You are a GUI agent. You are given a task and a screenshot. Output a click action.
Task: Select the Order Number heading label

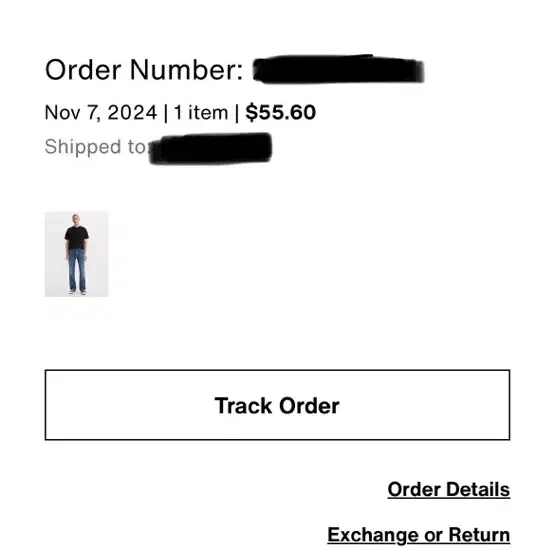click(x=144, y=70)
